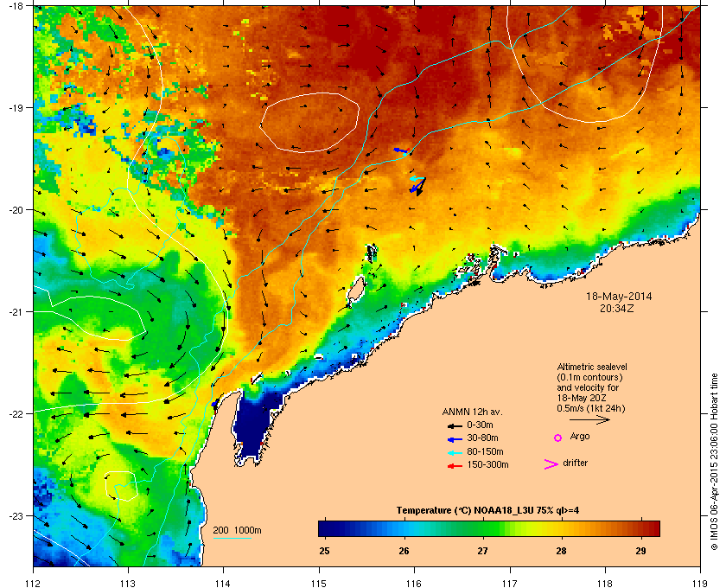Click the longitude label 118
This screenshot has width=726, height=588.
pos(605,584)
